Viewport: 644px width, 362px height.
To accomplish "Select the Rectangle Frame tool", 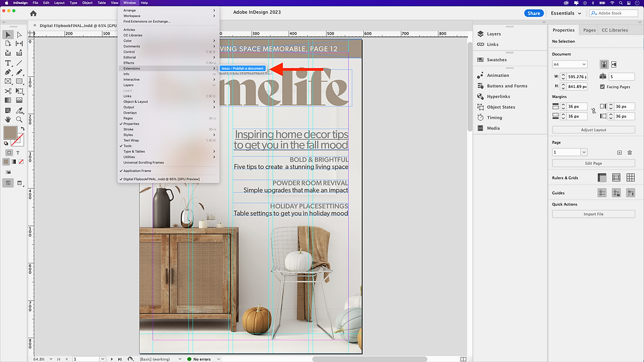I will [8, 81].
